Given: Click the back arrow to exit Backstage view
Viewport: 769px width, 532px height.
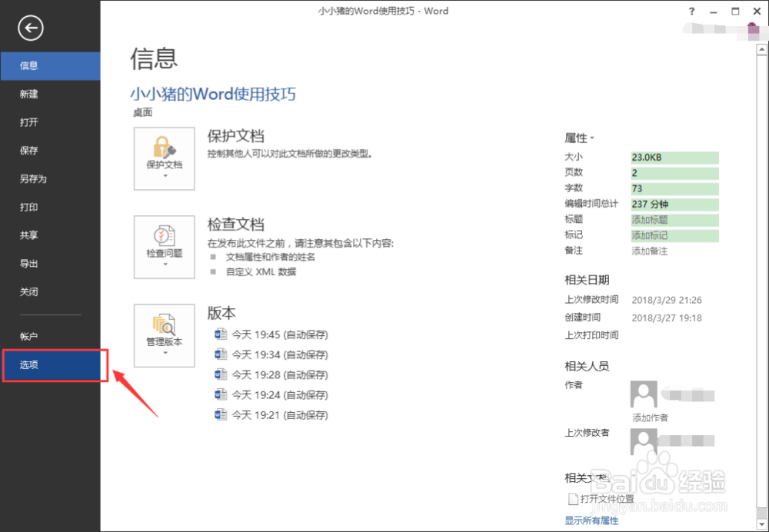Looking at the screenshot, I should point(30,28).
